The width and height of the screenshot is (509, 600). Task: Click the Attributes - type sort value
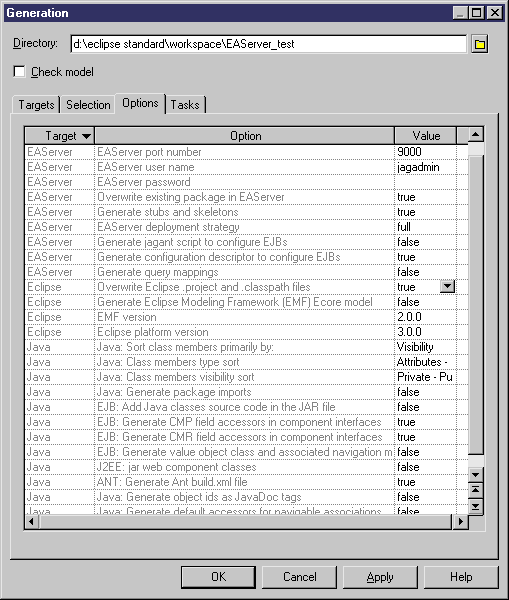[x=425, y=362]
